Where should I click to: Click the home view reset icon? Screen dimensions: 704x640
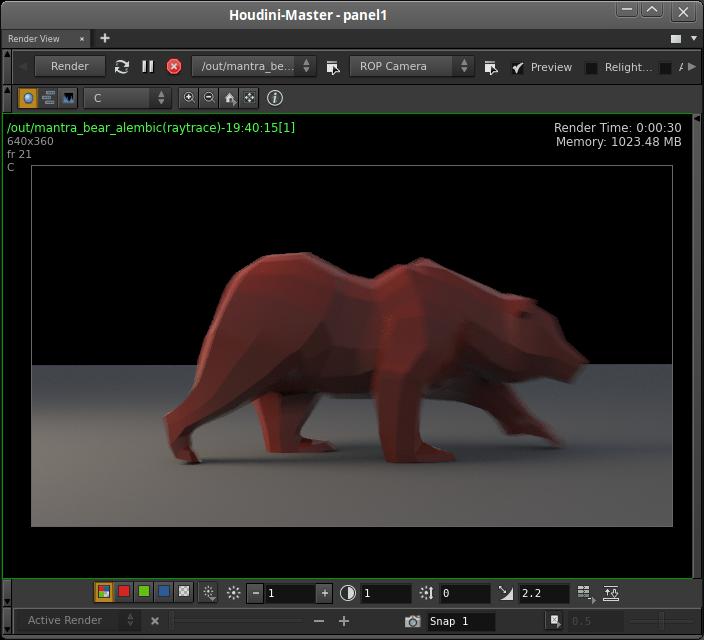click(229, 98)
